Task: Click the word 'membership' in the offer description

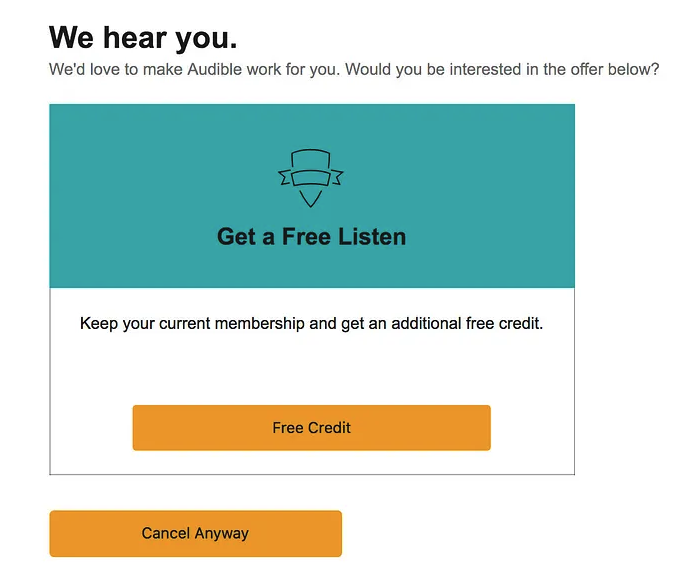Action: [260, 324]
